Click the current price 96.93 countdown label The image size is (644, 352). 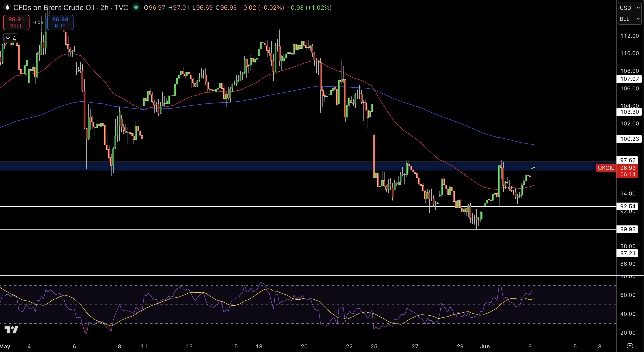628,171
